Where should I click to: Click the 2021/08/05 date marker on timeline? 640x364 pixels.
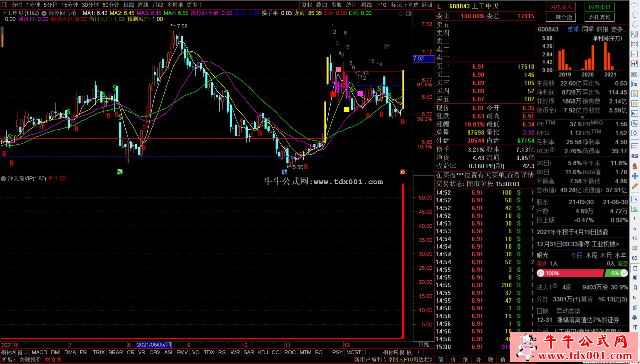[154, 345]
